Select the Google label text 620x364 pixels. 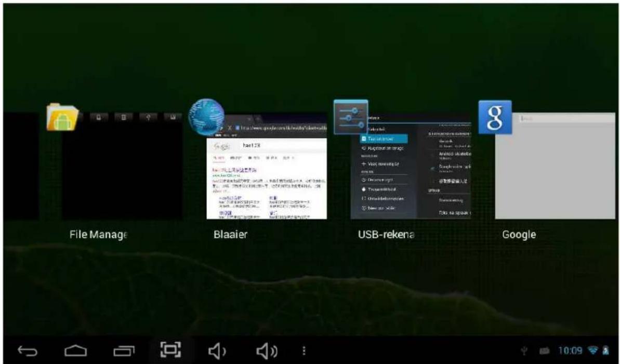click(x=519, y=235)
